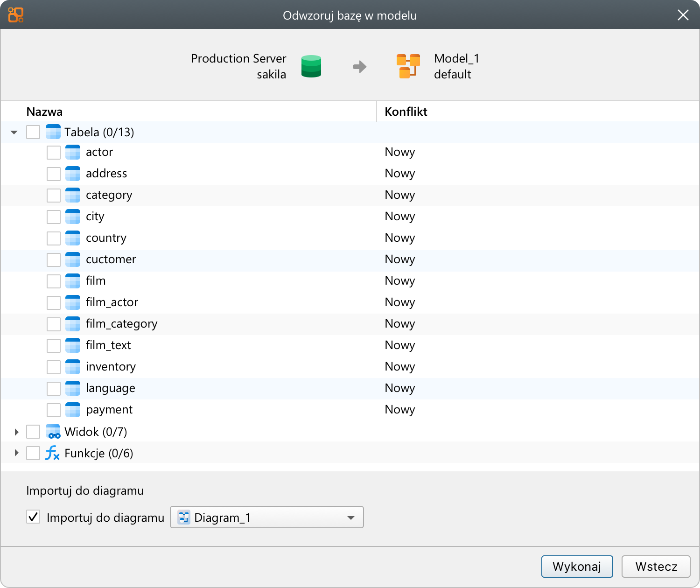This screenshot has width=700, height=588.
Task: Click the Nowy conflict value for city
Action: (x=400, y=217)
